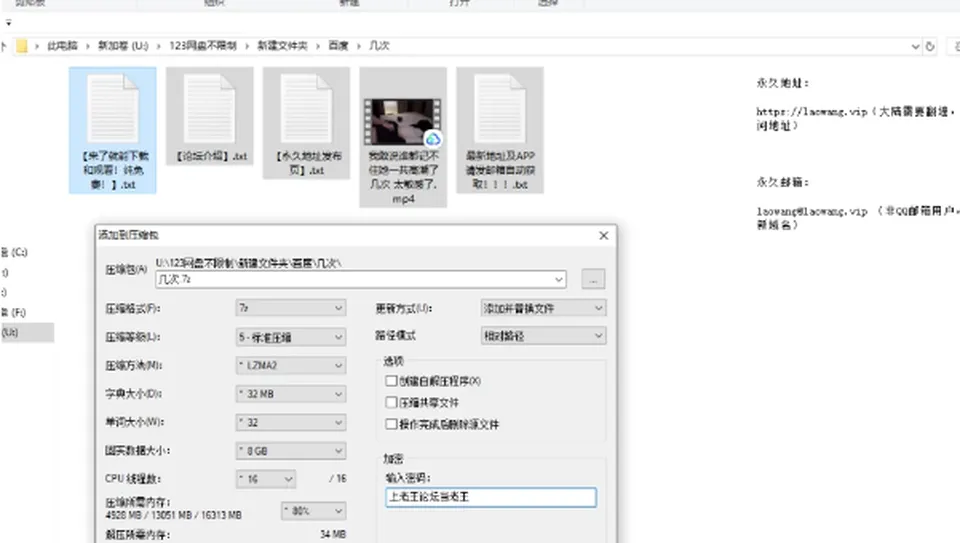Enable 压缩共享文件 checkbox
Image resolution: width=960 pixels, height=543 pixels.
[391, 402]
